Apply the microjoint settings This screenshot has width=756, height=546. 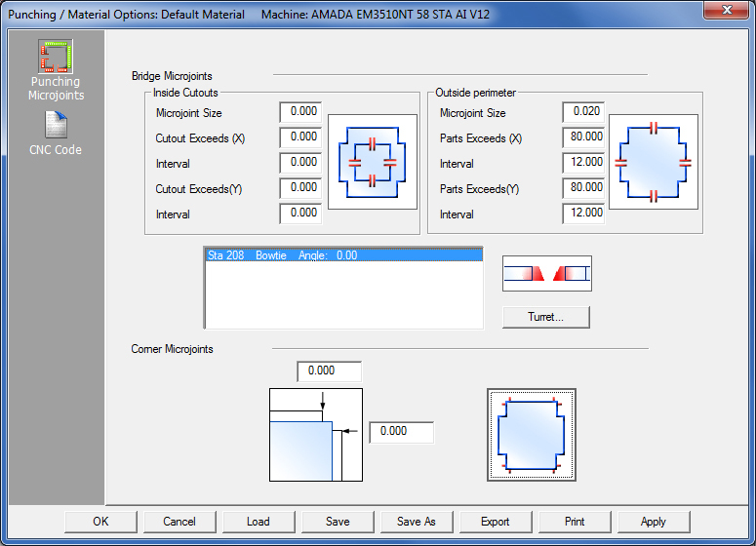click(654, 522)
